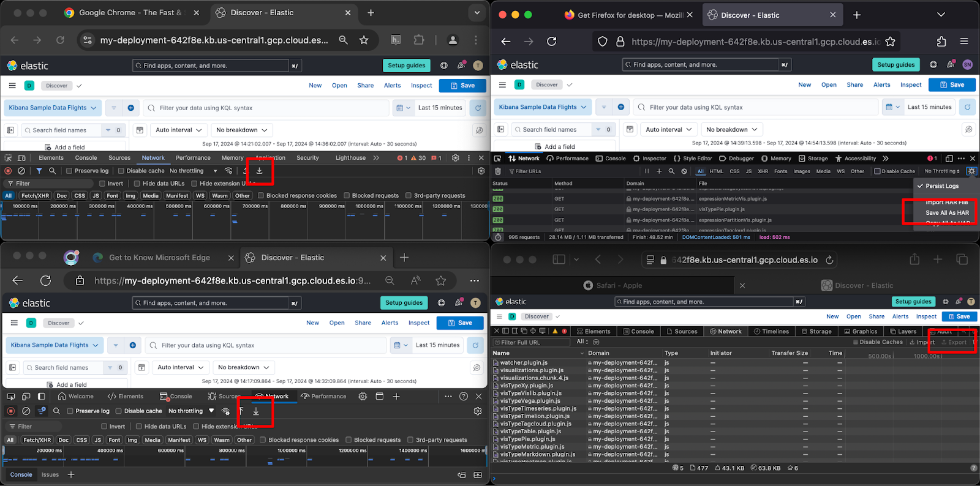Click the reload button in the Firefox toolbar
Viewport: 980px width, 486px height.
[552, 41]
